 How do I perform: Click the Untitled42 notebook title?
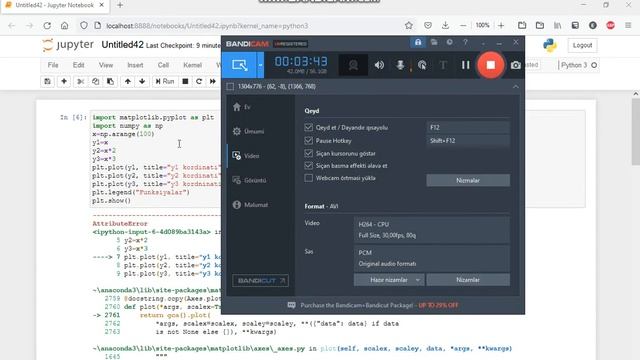[x=122, y=45]
